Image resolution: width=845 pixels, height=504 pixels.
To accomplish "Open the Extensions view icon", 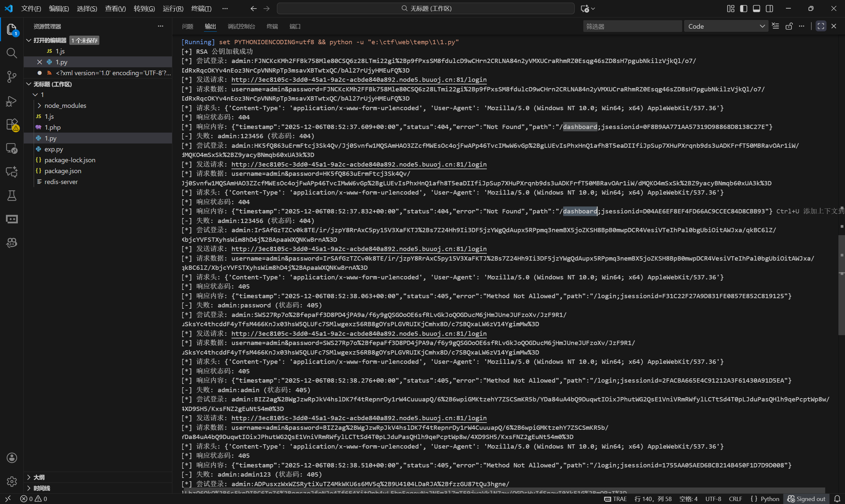I will click(x=12, y=124).
